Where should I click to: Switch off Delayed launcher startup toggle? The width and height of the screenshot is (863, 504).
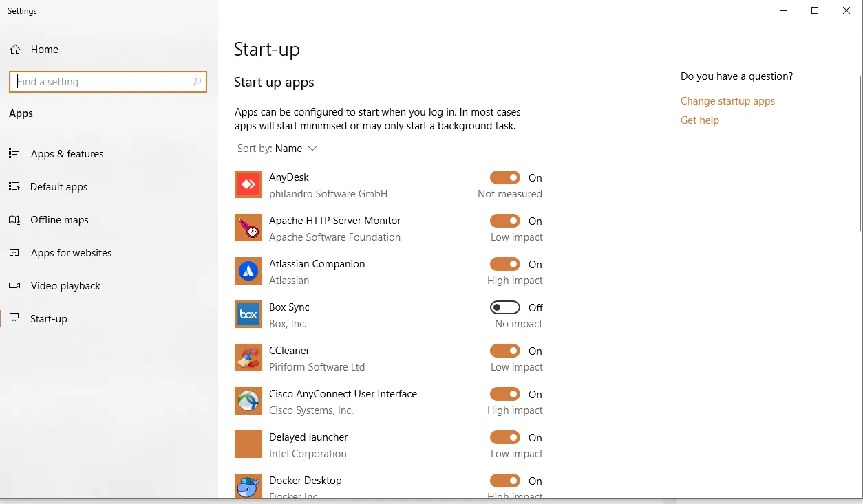pyautogui.click(x=505, y=437)
